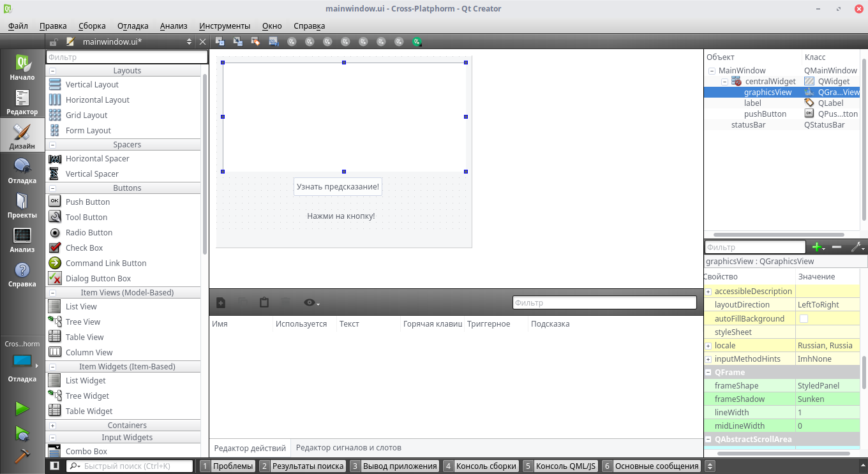Select the pushButton row in object tree

(x=782, y=114)
